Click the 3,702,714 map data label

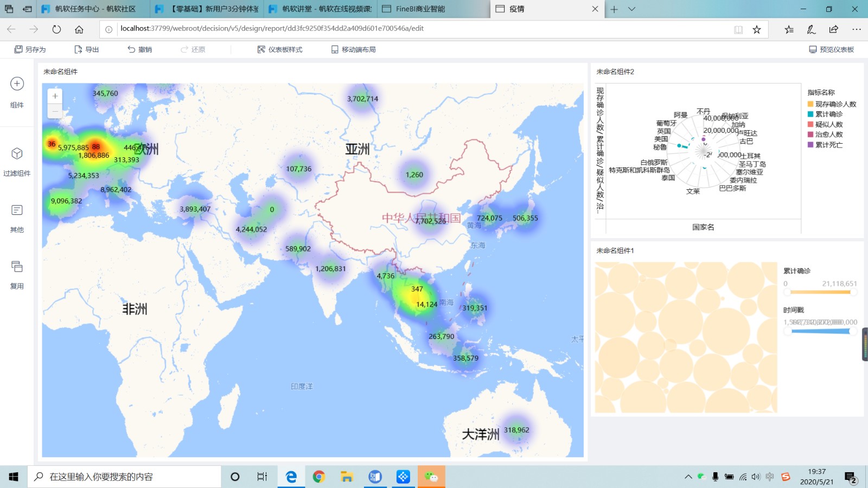(362, 99)
